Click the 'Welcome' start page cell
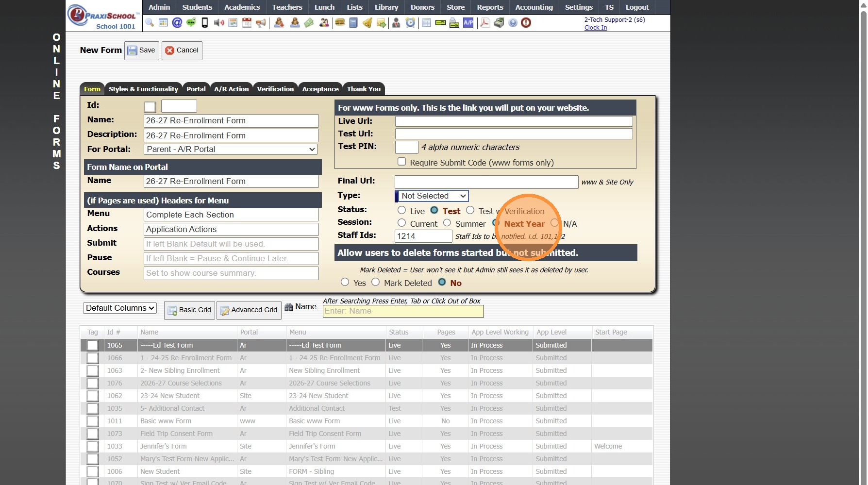The image size is (868, 485). point(608,446)
